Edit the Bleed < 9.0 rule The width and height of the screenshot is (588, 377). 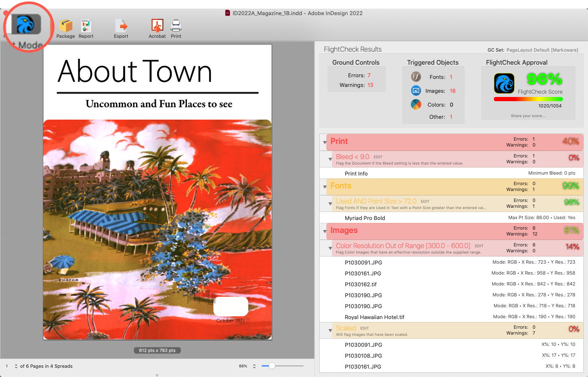coord(378,157)
